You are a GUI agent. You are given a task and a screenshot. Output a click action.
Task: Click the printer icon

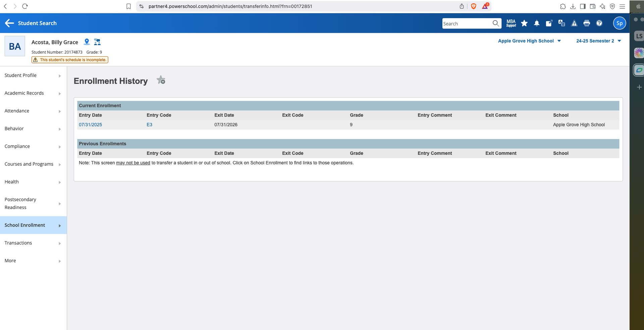pyautogui.click(x=587, y=23)
